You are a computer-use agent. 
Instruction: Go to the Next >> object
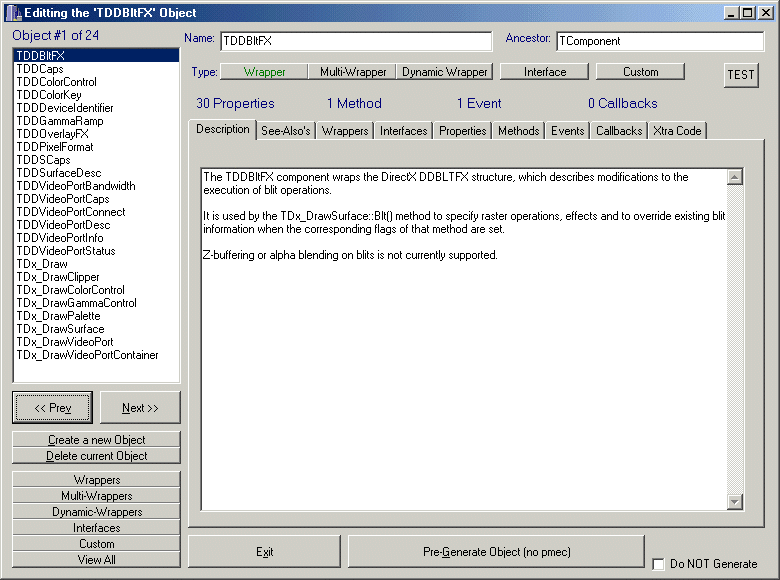point(140,408)
